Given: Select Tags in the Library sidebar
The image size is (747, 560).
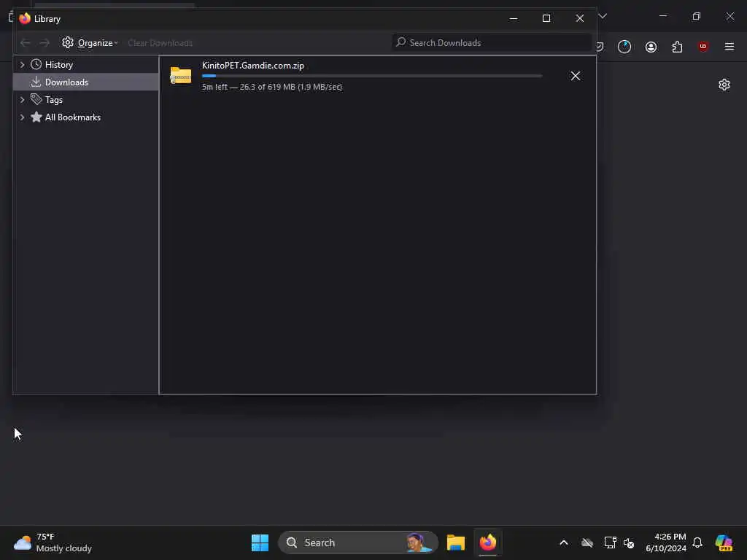Looking at the screenshot, I should click(54, 99).
